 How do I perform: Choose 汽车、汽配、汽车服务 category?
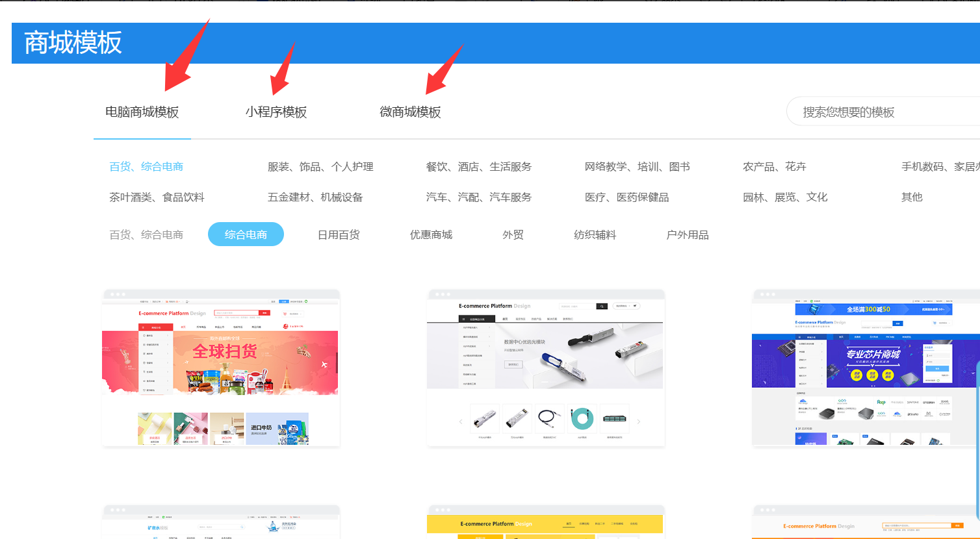(478, 197)
